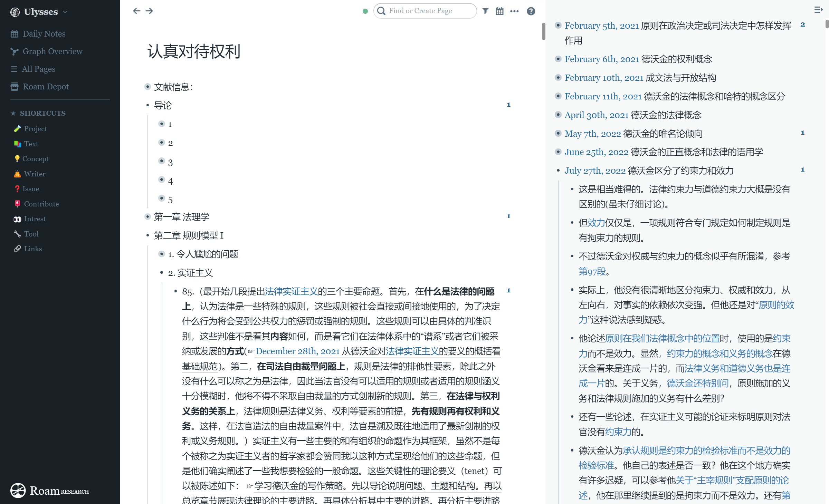Toggle the right sidebar menu icon
The height and width of the screenshot is (504, 829).
pyautogui.click(x=818, y=10)
